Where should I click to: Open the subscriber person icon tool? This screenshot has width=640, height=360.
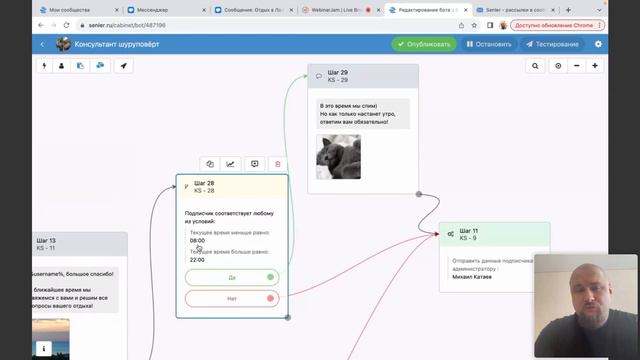click(62, 66)
